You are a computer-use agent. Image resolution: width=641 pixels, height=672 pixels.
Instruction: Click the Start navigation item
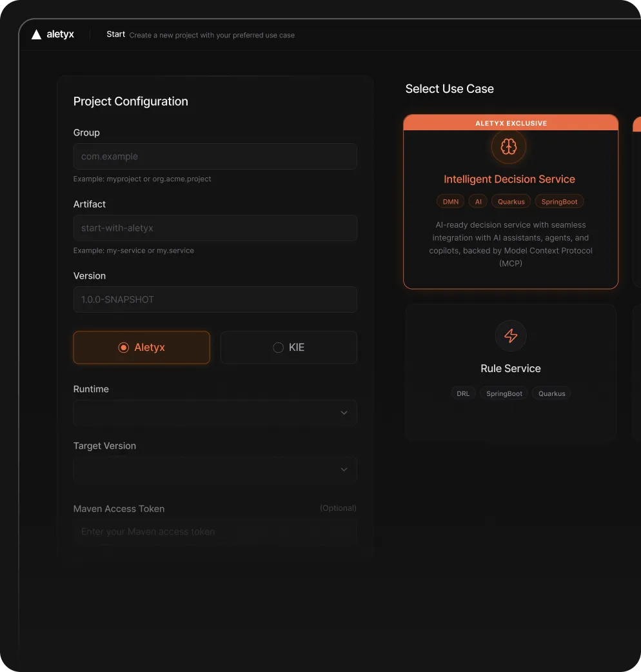click(x=115, y=34)
